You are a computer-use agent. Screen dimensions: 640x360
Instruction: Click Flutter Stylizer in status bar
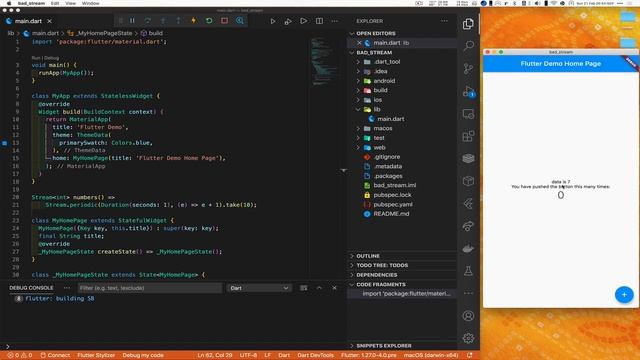pos(96,356)
